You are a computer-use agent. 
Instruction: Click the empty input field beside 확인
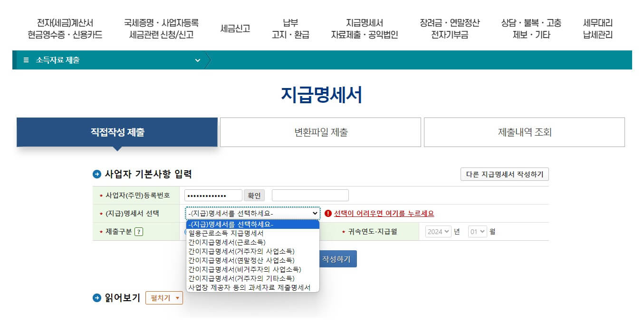[x=309, y=195]
